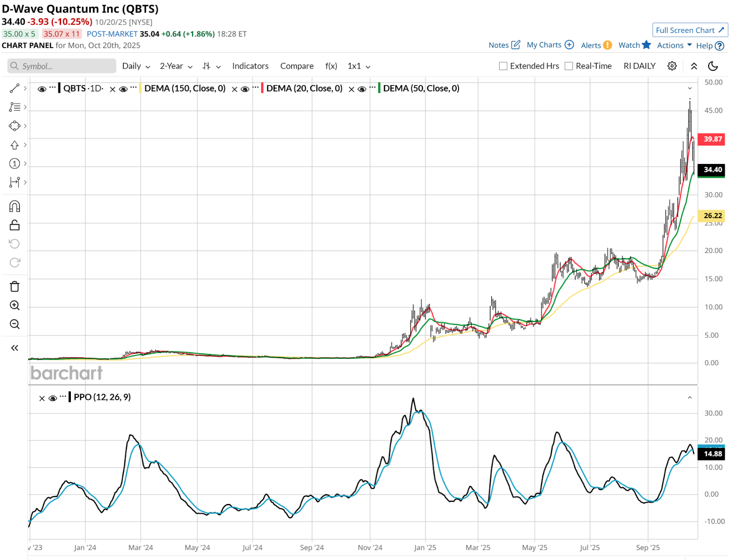Click the trash delete drawings icon
This screenshot has height=560, width=741.
14,287
